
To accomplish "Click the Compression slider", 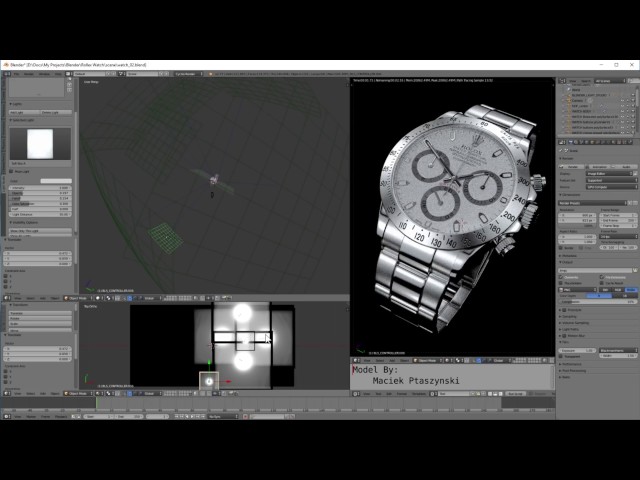I will pos(598,302).
